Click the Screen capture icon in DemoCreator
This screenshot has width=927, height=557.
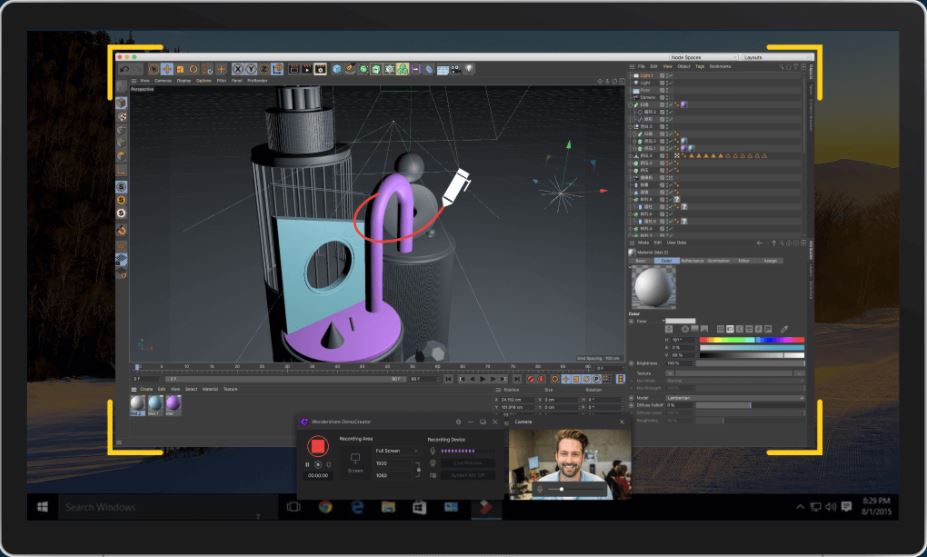coord(355,459)
